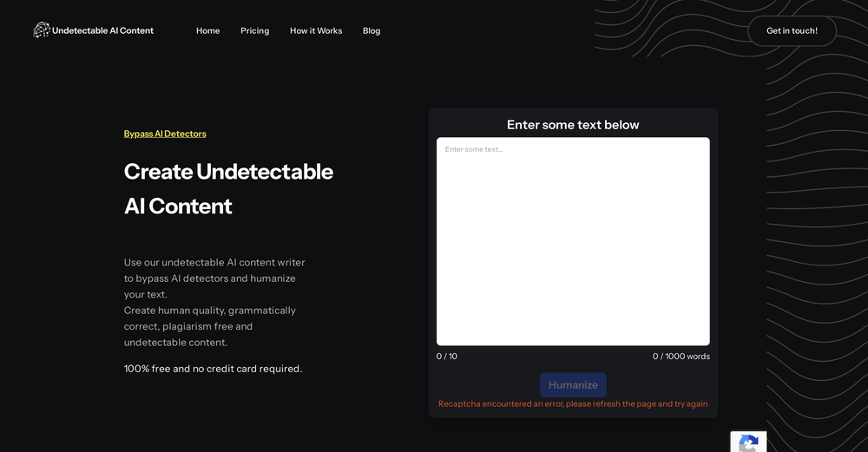The image size is (868, 452).
Task: Click the 'Create human quality' description text
Action: click(x=209, y=326)
